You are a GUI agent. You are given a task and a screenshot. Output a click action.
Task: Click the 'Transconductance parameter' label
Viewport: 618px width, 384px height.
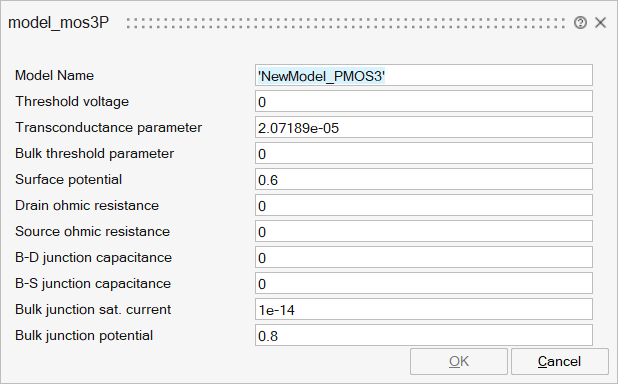coord(108,128)
